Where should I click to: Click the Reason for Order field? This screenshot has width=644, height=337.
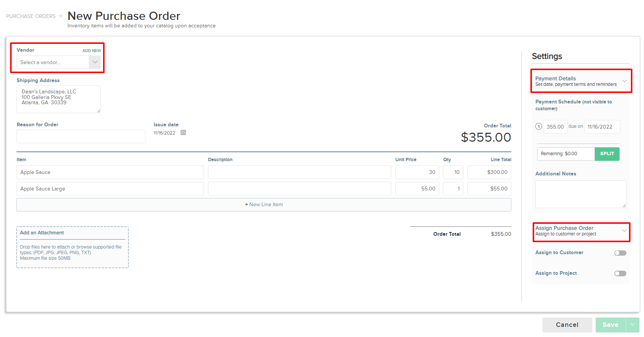tap(81, 136)
